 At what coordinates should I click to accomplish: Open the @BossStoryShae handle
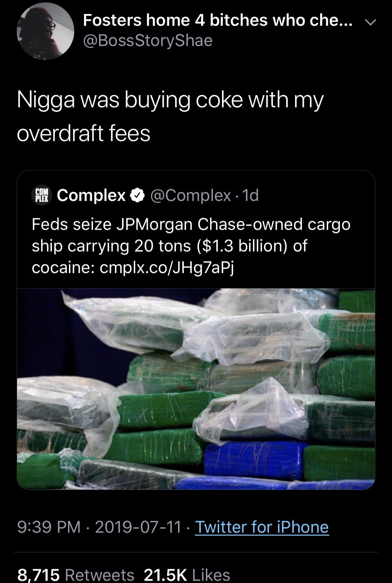tap(148, 40)
